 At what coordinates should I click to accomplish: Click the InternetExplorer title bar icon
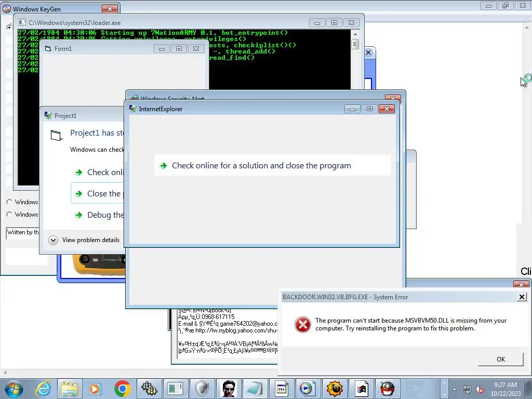coord(132,109)
